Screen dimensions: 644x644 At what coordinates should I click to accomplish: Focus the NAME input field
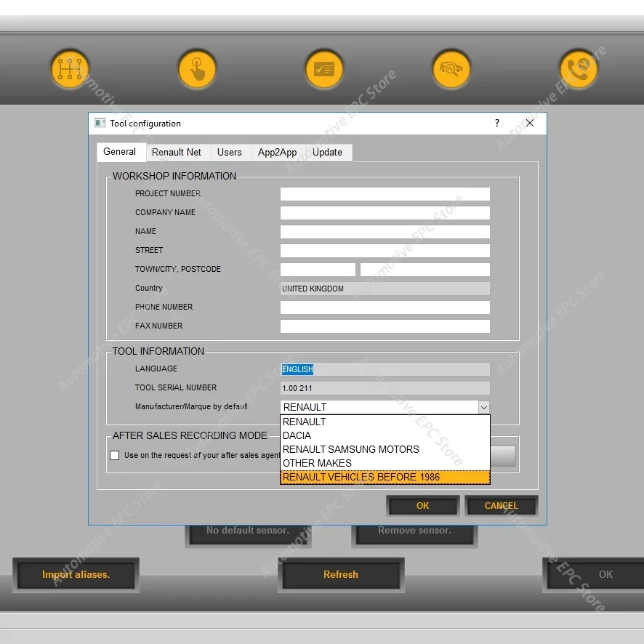[x=385, y=232]
